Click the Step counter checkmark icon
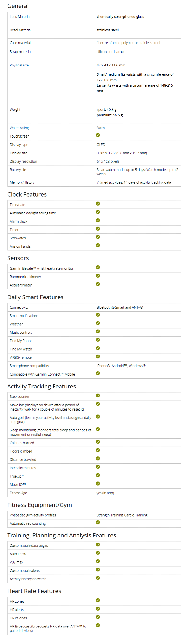The width and height of the screenshot is (184, 644). [x=98, y=396]
